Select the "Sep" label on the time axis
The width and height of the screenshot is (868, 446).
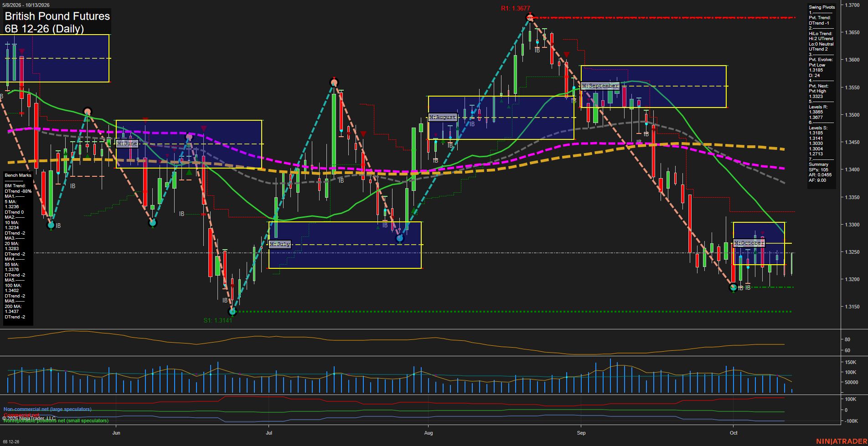581,433
